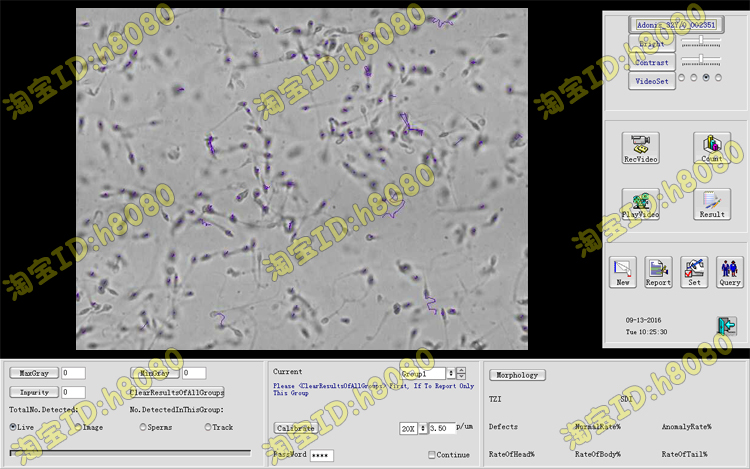This screenshot has width=750, height=469.
Task: Open the Result icon
Action: coord(712,204)
